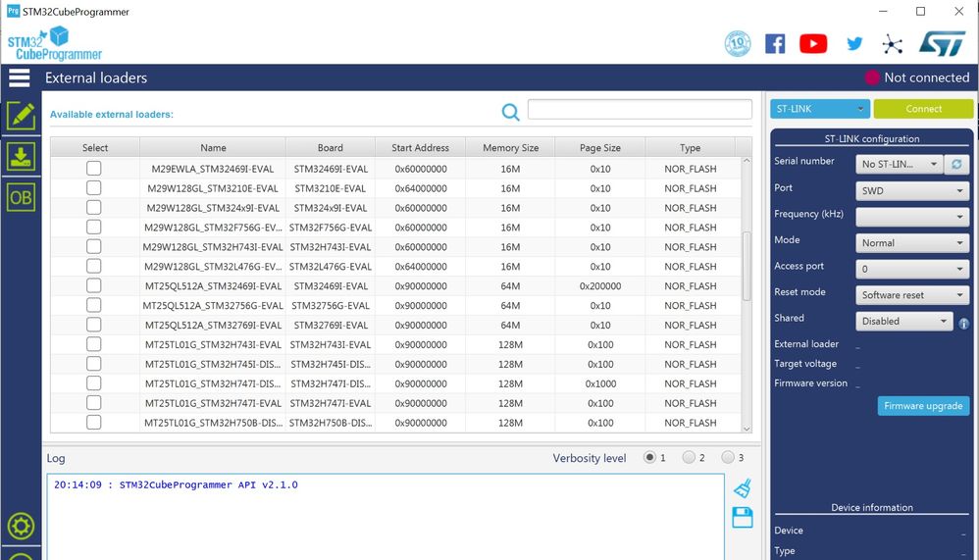Select M29EWLA_STM32469I-EVAL loader checkbox
Image resolution: width=979 pixels, height=560 pixels.
tap(93, 169)
